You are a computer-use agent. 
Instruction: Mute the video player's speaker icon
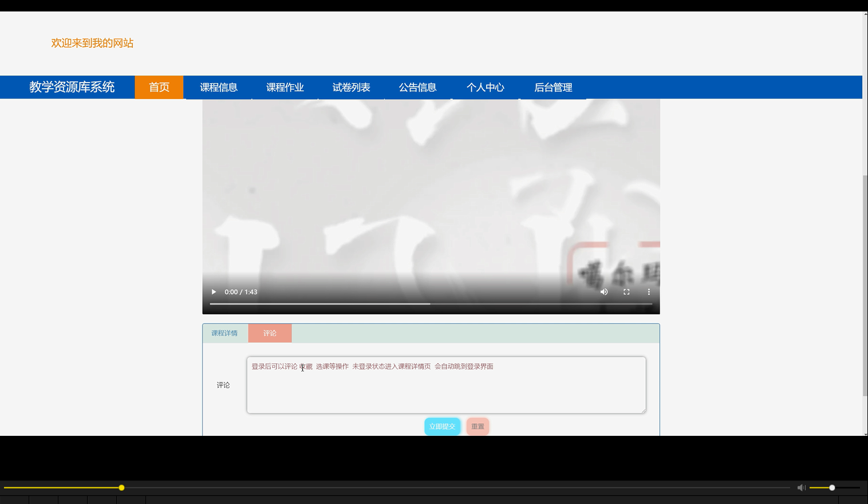(603, 292)
